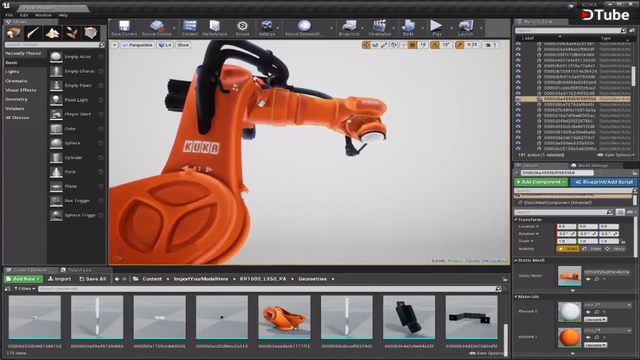The height and width of the screenshot is (360, 640).
Task: Click the Source toolbar icon
Action: [x=242, y=28]
